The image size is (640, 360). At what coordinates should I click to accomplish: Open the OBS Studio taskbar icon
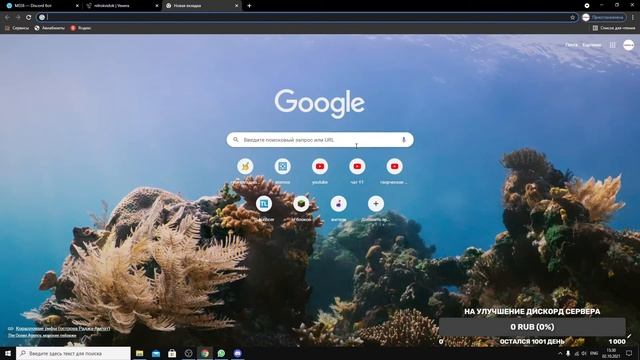pos(189,353)
